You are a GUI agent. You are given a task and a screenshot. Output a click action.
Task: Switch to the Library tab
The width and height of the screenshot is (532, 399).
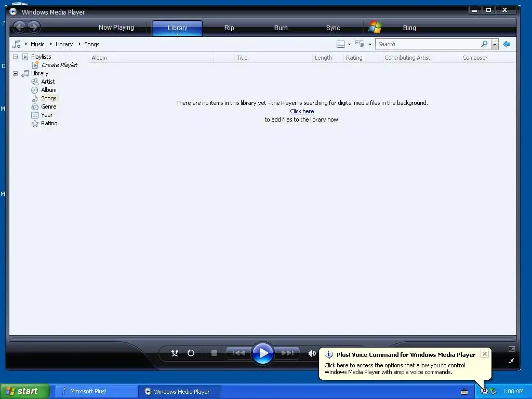tap(177, 28)
